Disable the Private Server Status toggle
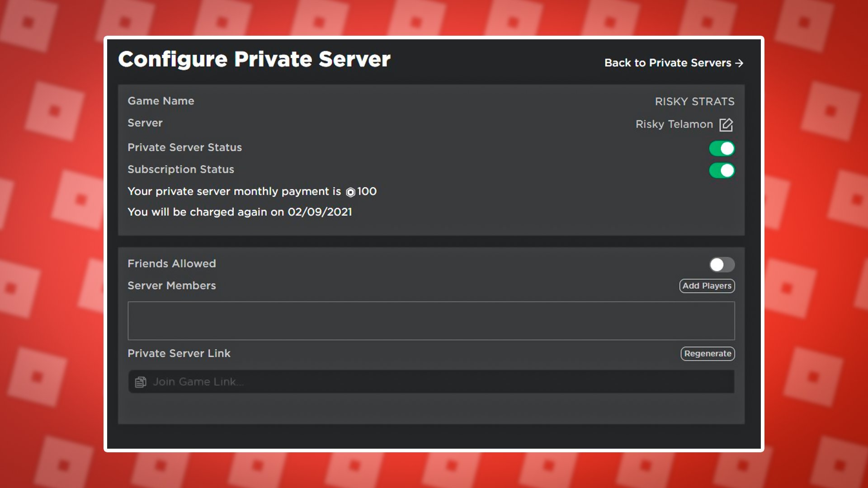The image size is (868, 488). click(x=722, y=148)
